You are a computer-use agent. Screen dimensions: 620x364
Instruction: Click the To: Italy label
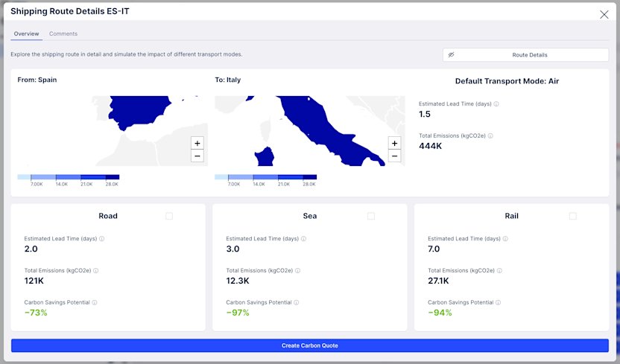click(228, 80)
